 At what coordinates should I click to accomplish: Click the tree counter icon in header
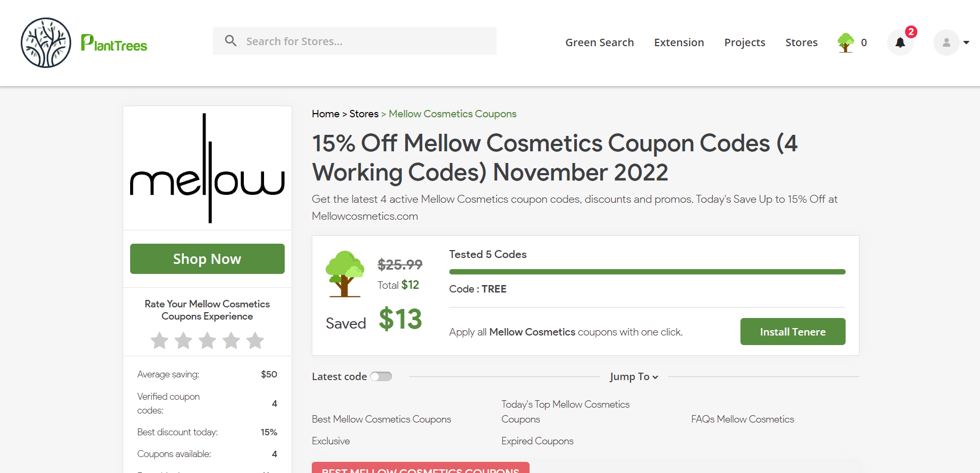point(846,42)
